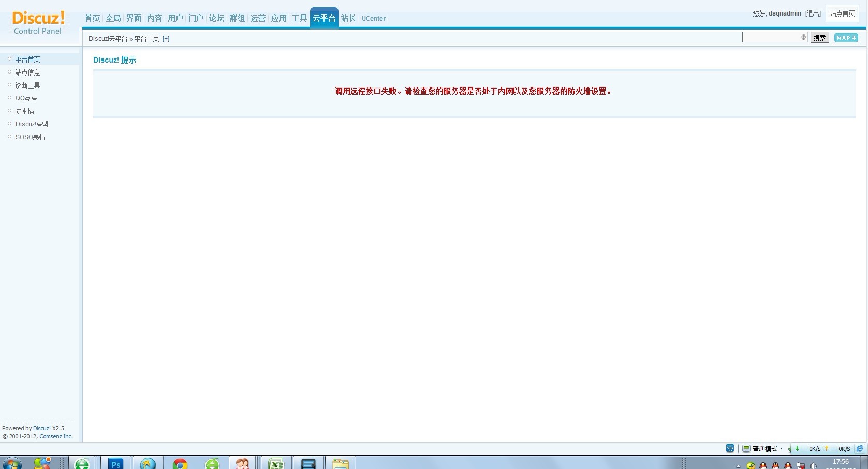Open the two-person contacts app in the taskbar

coord(243,463)
